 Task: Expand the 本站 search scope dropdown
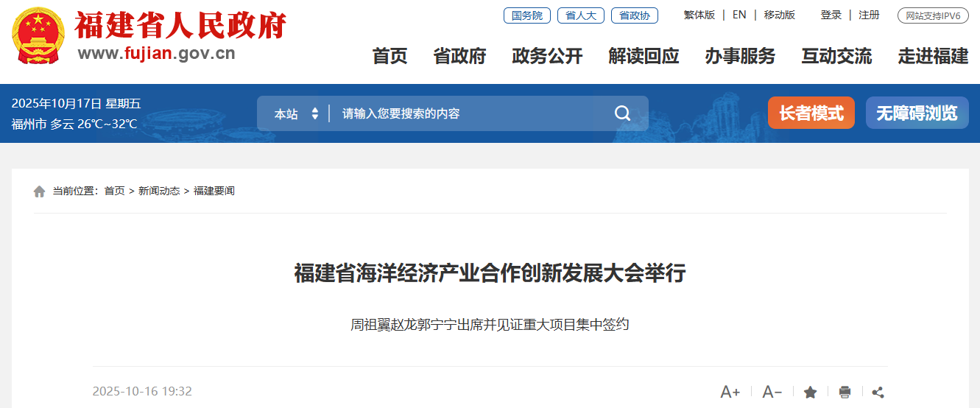[x=296, y=113]
